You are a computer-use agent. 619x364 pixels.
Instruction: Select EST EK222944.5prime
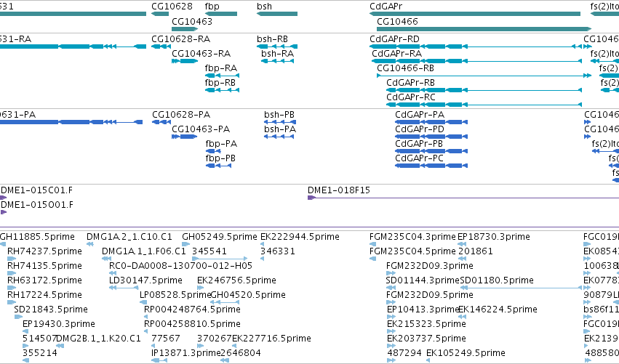tap(300, 237)
